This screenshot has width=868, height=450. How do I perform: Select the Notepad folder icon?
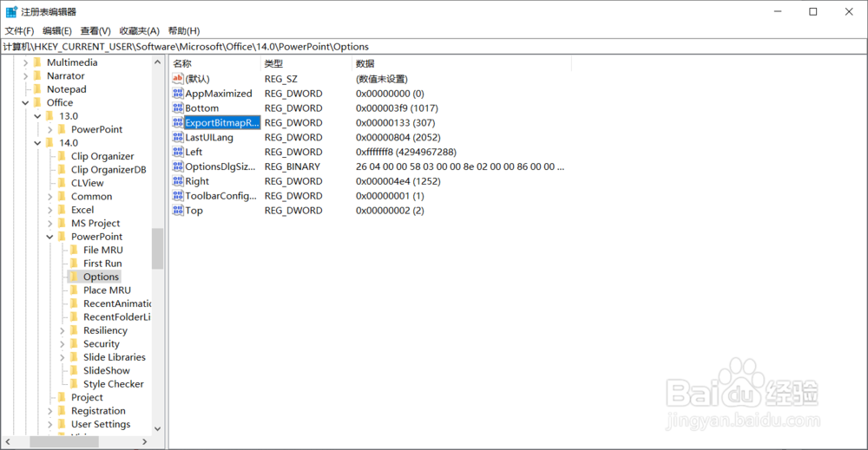coord(37,89)
